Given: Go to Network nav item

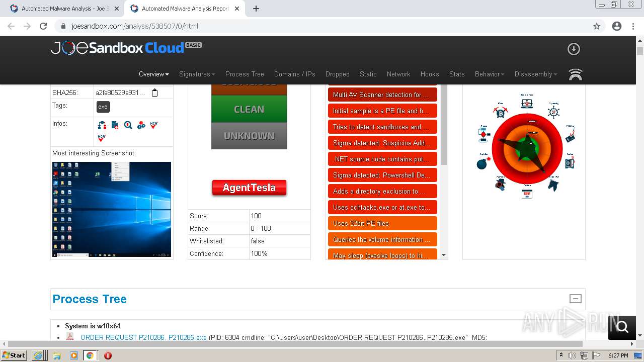Looking at the screenshot, I should point(398,74).
